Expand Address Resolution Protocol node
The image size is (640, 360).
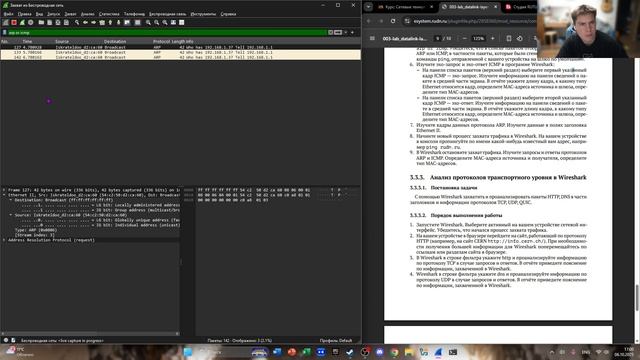[x=4, y=240]
